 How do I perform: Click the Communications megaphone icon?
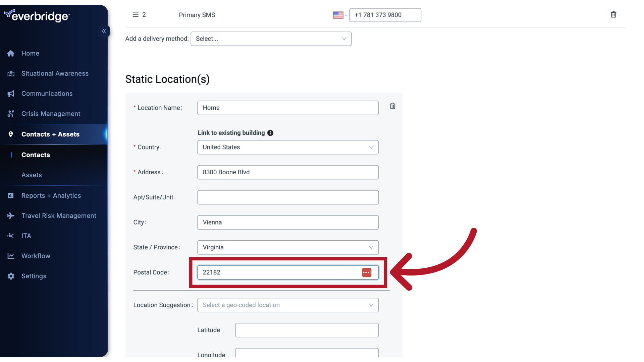(11, 94)
